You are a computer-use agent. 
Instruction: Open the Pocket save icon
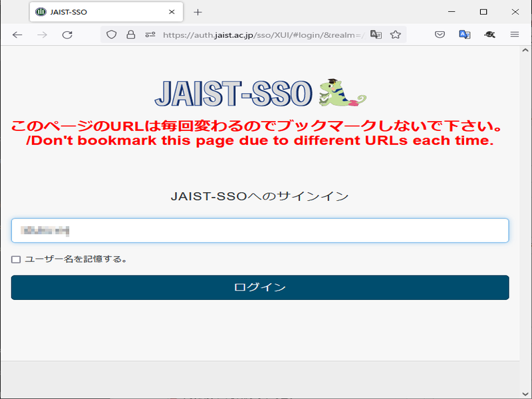pos(440,35)
